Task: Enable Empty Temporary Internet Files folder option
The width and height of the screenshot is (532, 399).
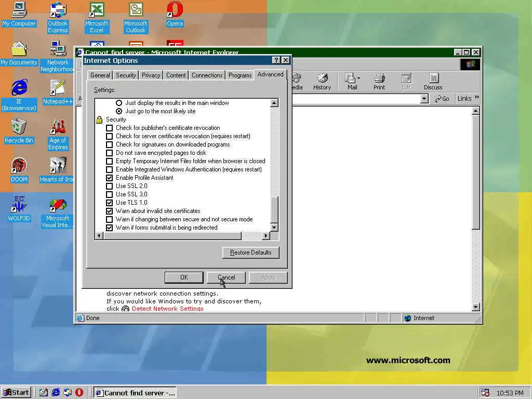Action: [x=109, y=161]
